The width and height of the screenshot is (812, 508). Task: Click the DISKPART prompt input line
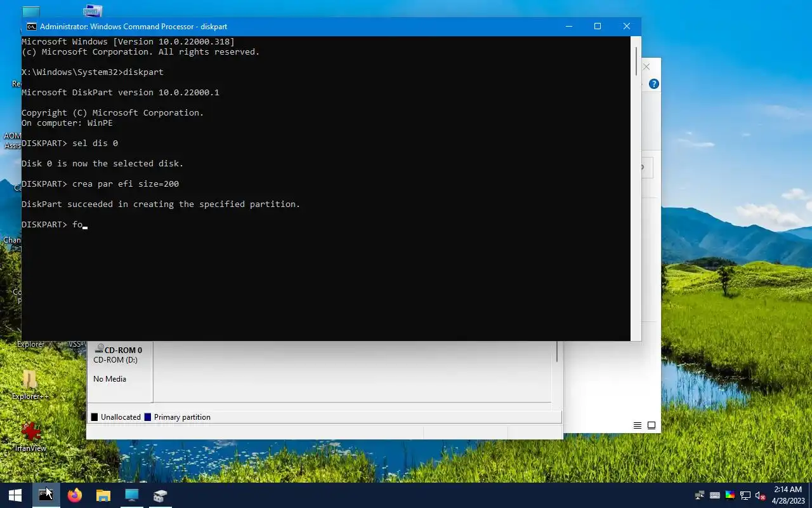coord(54,225)
